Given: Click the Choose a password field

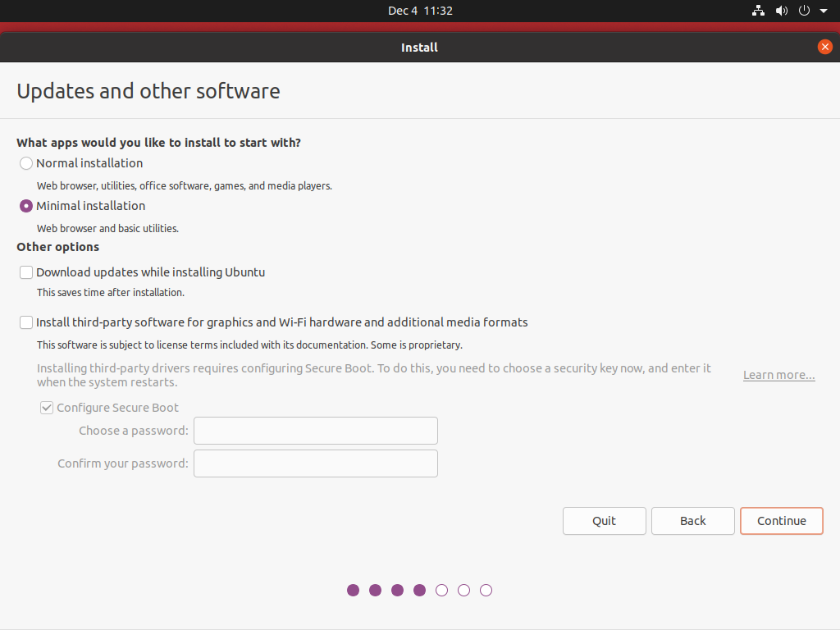Looking at the screenshot, I should pyautogui.click(x=316, y=431).
